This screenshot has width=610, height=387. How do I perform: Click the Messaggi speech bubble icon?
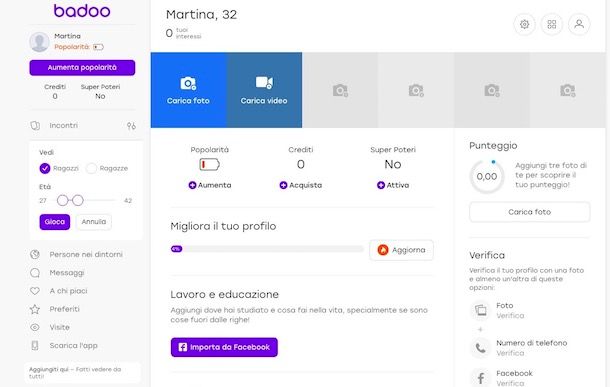pos(35,273)
